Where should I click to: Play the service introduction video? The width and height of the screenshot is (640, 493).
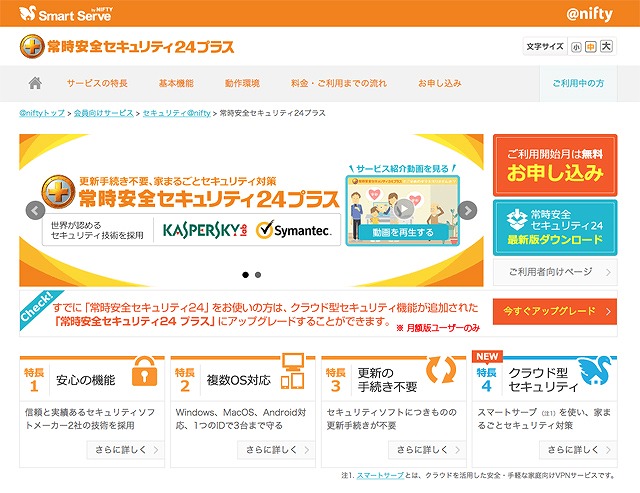[403, 209]
